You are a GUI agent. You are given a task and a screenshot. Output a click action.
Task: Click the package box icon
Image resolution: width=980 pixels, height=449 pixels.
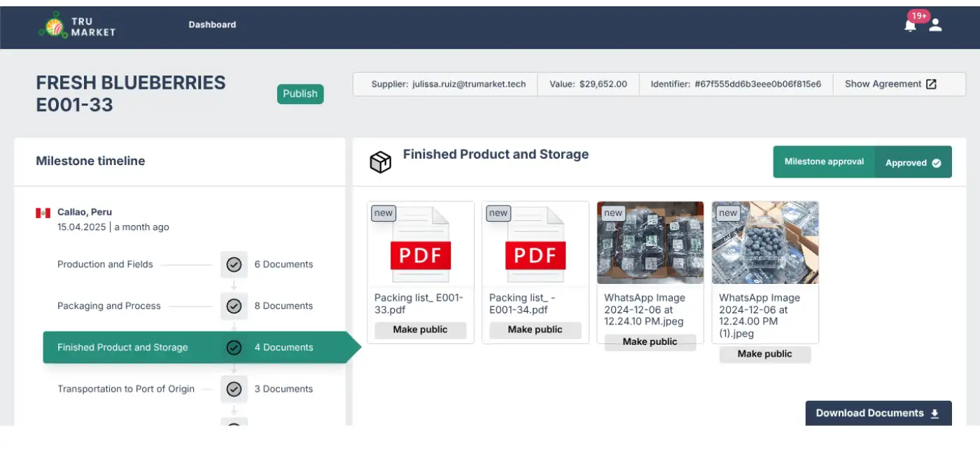[x=380, y=162]
